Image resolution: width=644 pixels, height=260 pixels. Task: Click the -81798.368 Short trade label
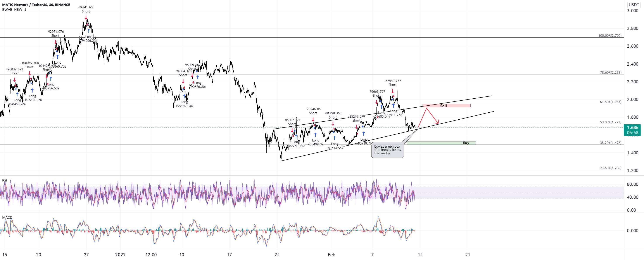point(333,115)
